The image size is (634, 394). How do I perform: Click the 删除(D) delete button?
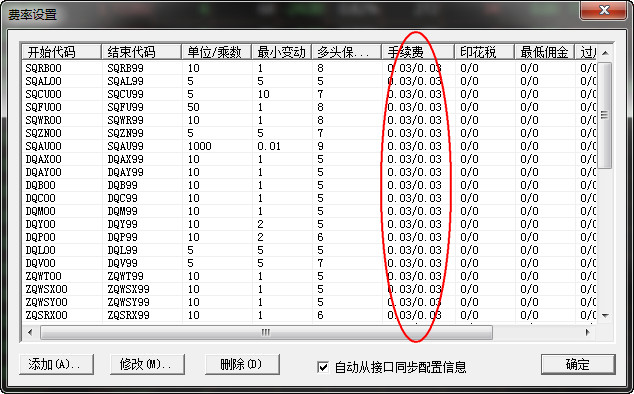pyautogui.click(x=242, y=364)
